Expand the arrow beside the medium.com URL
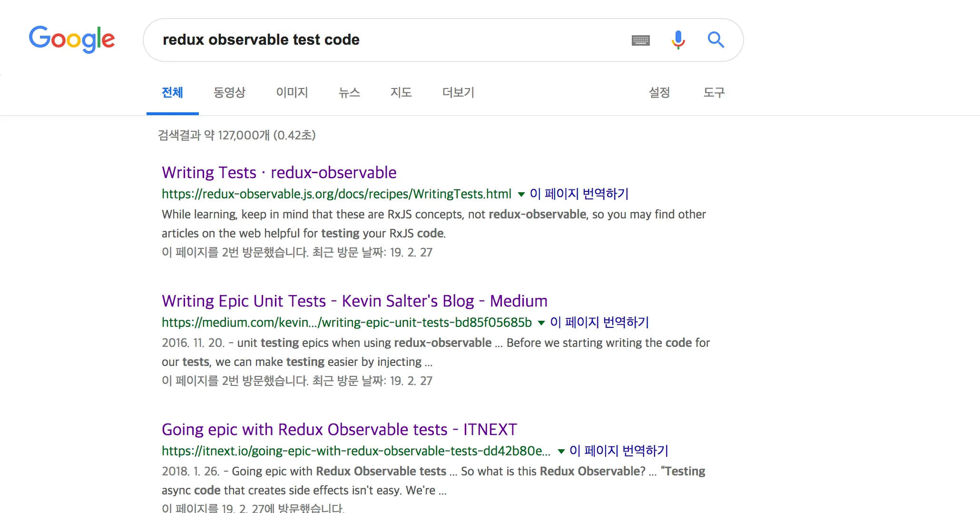This screenshot has width=980, height=513. [541, 323]
